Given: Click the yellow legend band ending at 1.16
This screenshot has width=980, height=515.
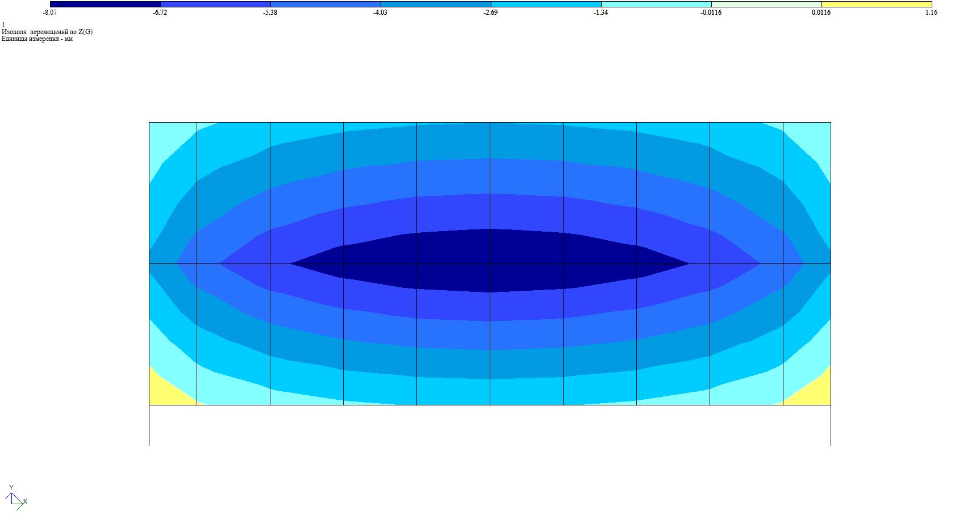Looking at the screenshot, I should coord(877,5).
